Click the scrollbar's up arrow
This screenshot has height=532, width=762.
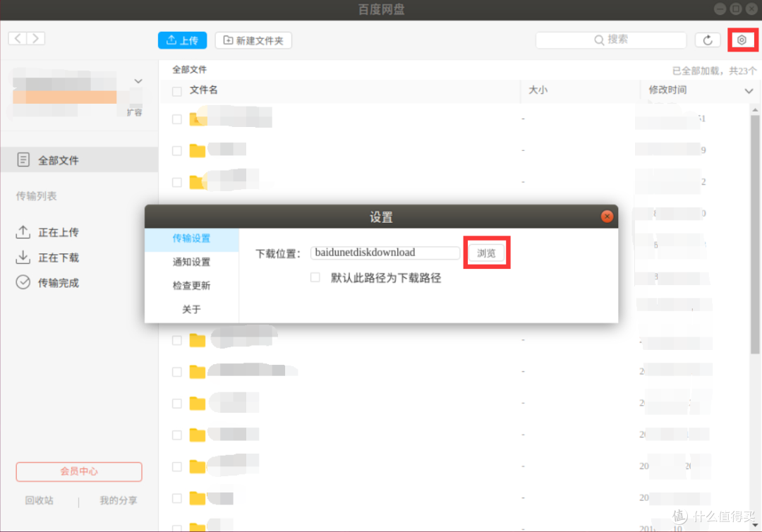pyautogui.click(x=755, y=110)
